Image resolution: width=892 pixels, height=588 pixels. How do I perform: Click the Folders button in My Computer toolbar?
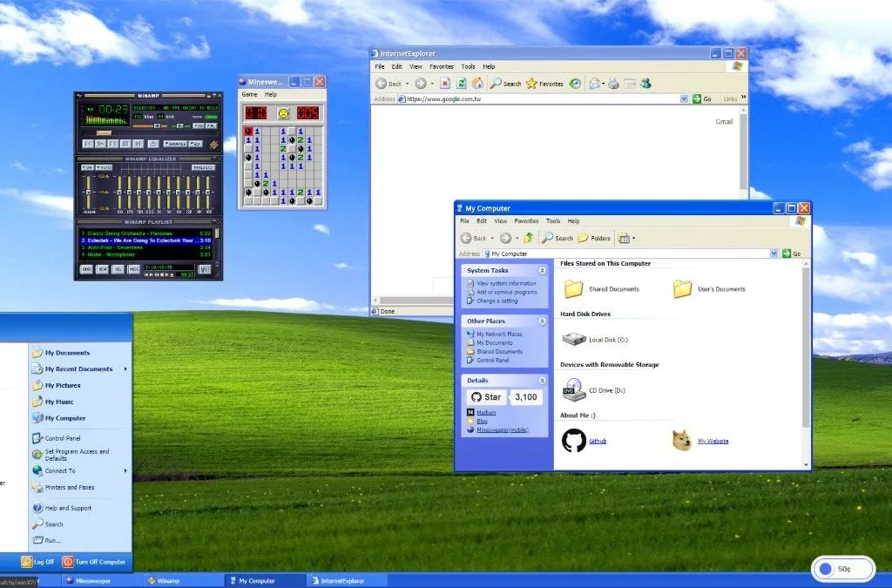[594, 239]
